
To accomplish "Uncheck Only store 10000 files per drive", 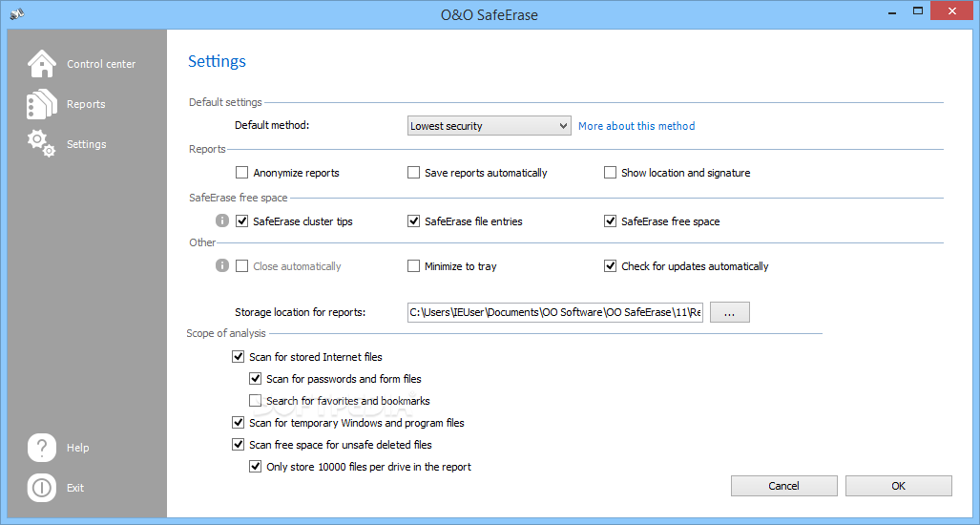I will point(255,466).
